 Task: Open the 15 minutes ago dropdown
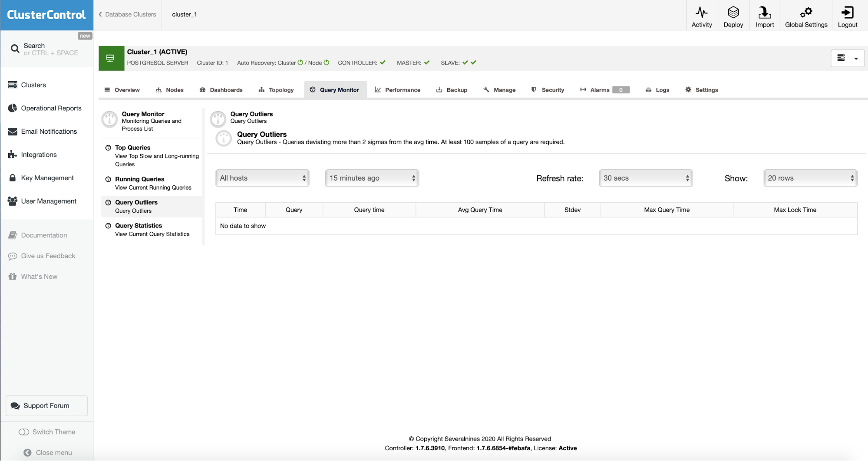pos(372,178)
